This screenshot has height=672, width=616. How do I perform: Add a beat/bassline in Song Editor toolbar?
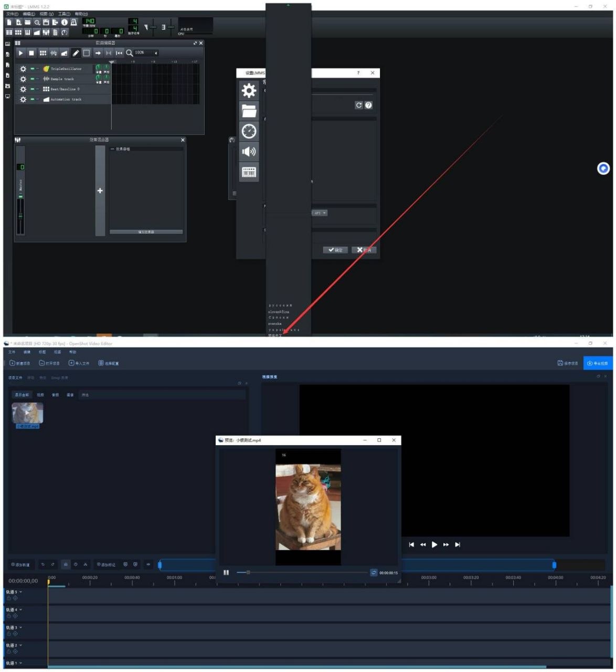tap(43, 53)
